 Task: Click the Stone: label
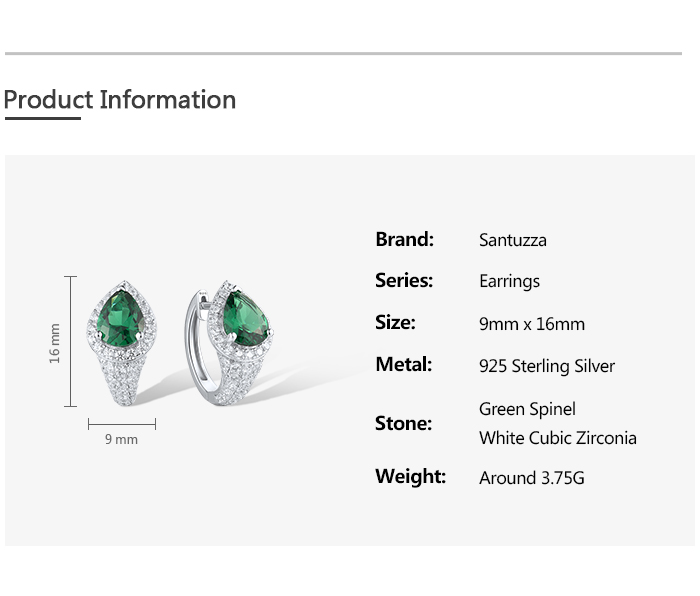(x=403, y=423)
